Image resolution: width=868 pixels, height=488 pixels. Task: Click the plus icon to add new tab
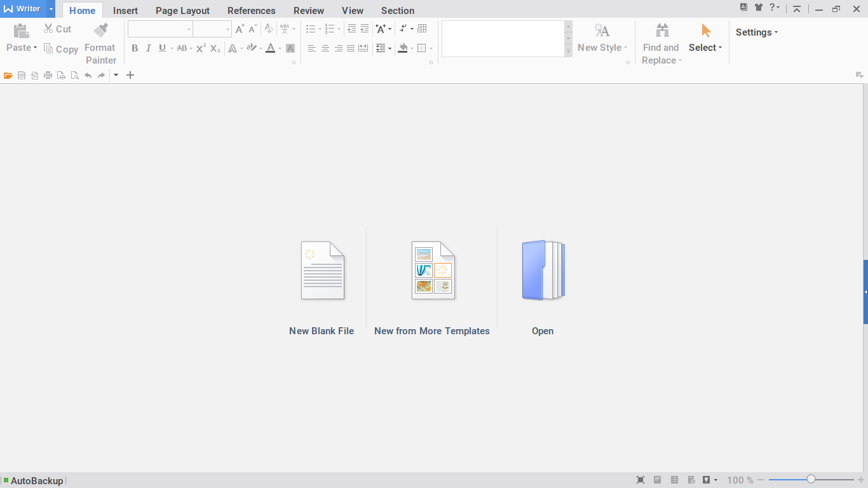click(x=130, y=76)
